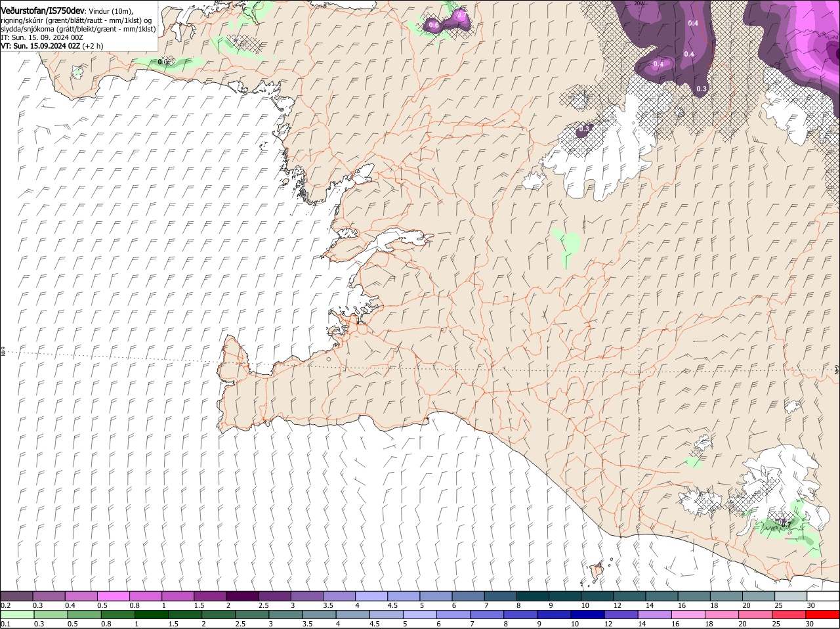Screen dimensions: 840x629
Task: Pick light pink lower swatch between 16 and 18
Action: (688, 615)
